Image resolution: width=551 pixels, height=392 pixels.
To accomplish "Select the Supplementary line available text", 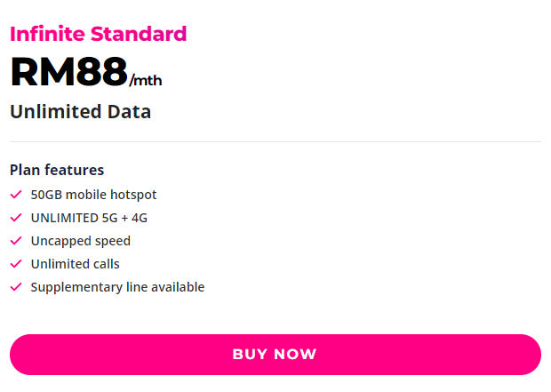I will coord(117,287).
